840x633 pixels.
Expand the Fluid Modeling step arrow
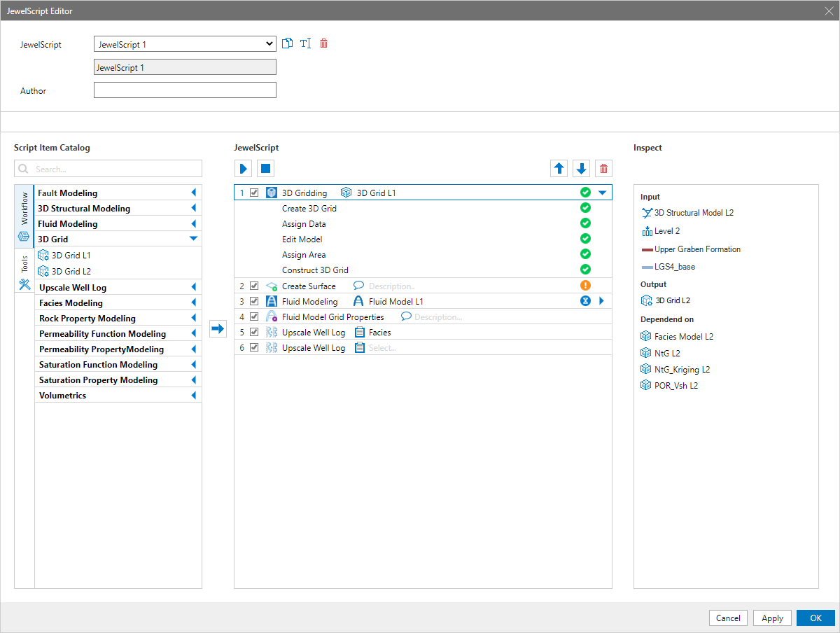[x=601, y=301]
